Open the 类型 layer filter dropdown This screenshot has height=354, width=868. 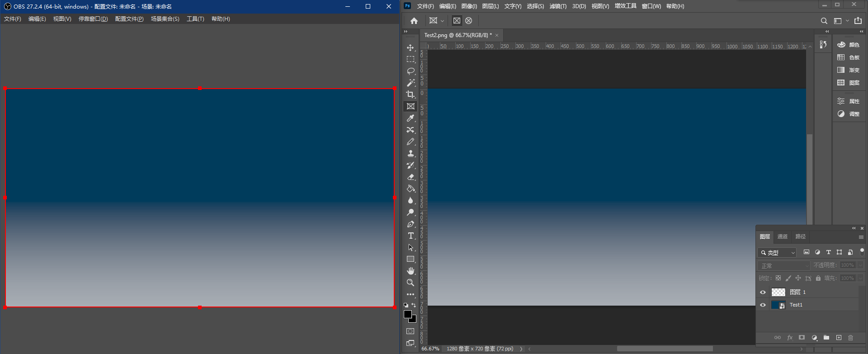pyautogui.click(x=777, y=253)
